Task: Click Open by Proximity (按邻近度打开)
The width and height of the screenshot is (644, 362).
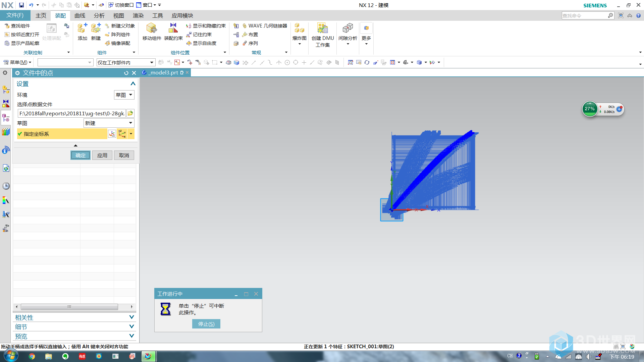Action: (22, 35)
